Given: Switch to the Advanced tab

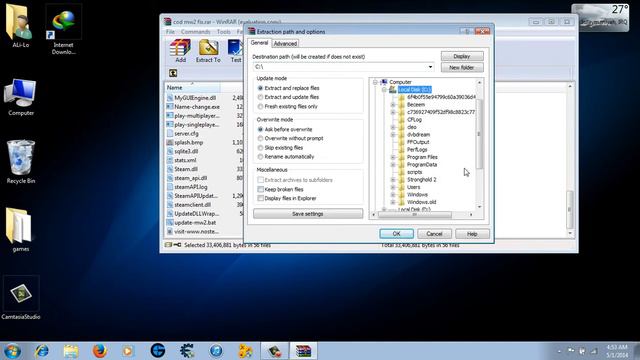Looking at the screenshot, I should click(x=285, y=44).
